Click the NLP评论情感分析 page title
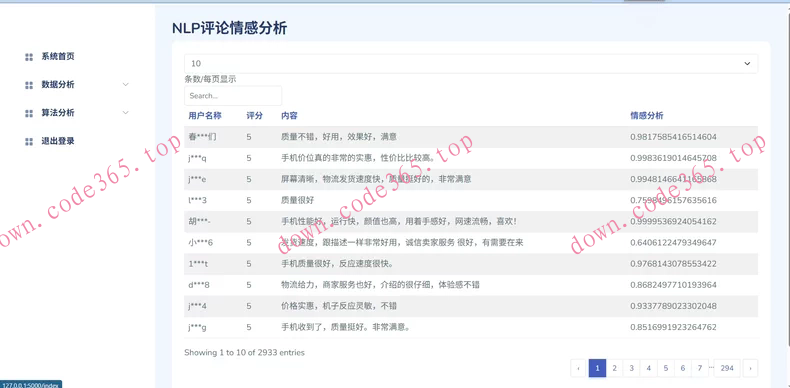This screenshot has width=790, height=388. [230, 28]
